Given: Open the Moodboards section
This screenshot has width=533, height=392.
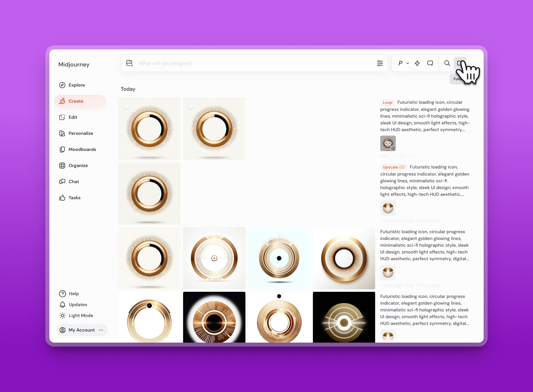Looking at the screenshot, I should pos(82,149).
